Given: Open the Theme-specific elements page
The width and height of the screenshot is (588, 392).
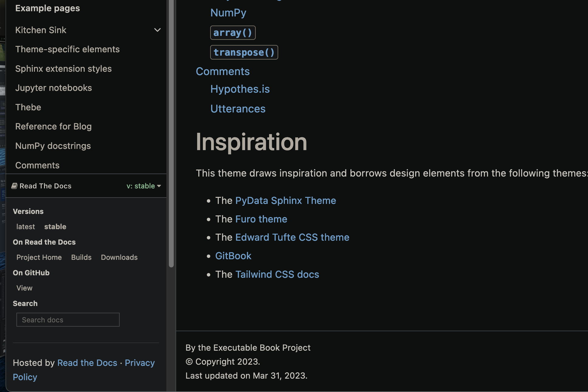Looking at the screenshot, I should tap(67, 49).
